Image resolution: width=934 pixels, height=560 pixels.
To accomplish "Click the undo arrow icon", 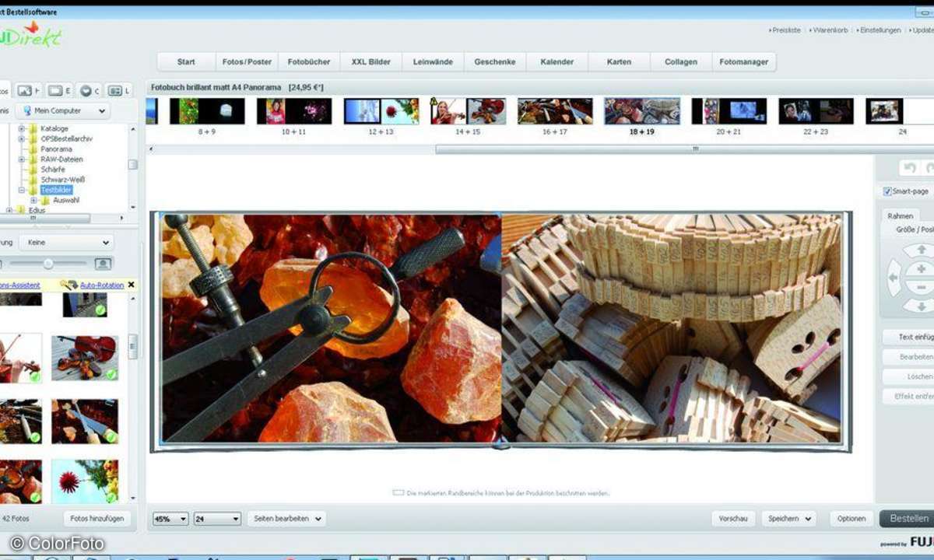I will coord(908,168).
